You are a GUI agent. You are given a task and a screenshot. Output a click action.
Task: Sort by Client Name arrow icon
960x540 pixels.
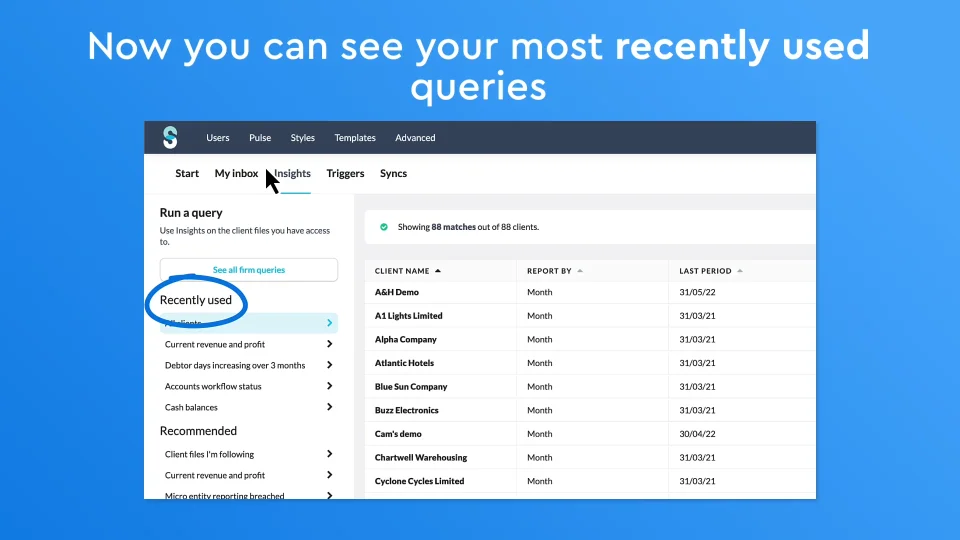pyautogui.click(x=438, y=271)
